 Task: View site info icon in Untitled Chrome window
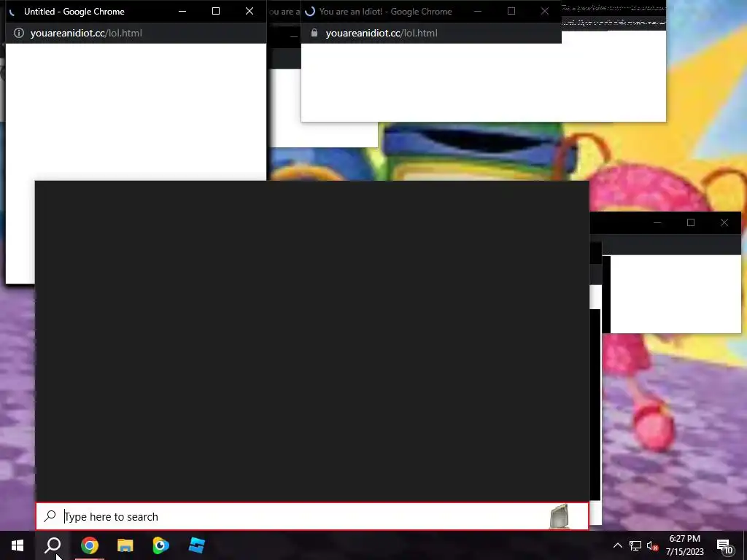pyautogui.click(x=18, y=33)
